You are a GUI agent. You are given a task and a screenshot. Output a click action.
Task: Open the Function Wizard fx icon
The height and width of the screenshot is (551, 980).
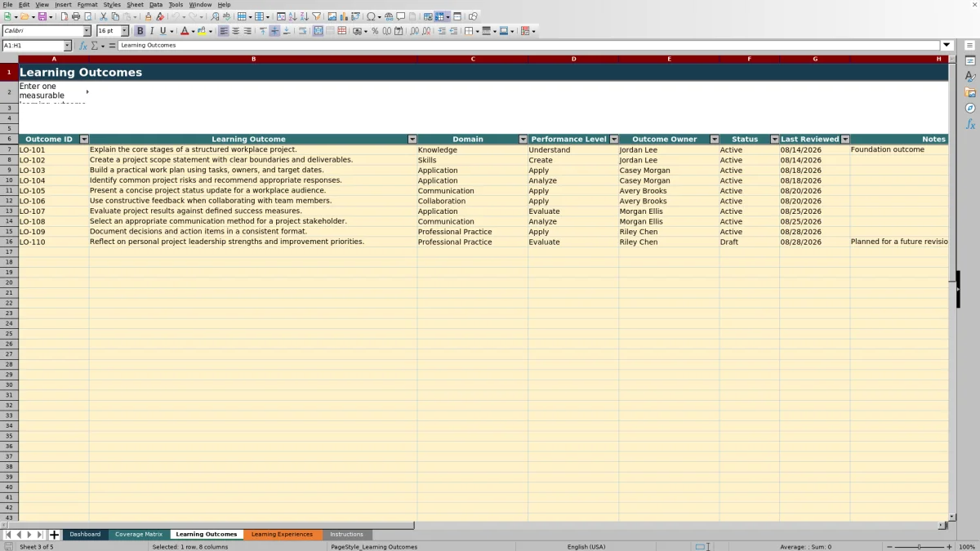(x=83, y=46)
